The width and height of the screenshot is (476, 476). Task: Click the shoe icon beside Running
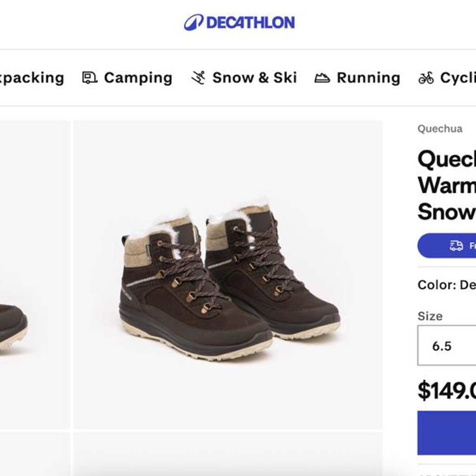coord(322,78)
